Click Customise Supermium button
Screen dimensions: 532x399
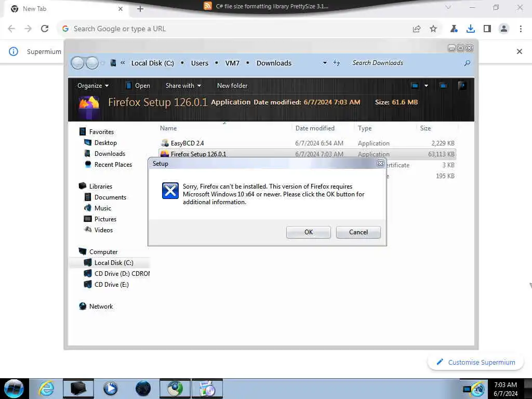(x=476, y=362)
